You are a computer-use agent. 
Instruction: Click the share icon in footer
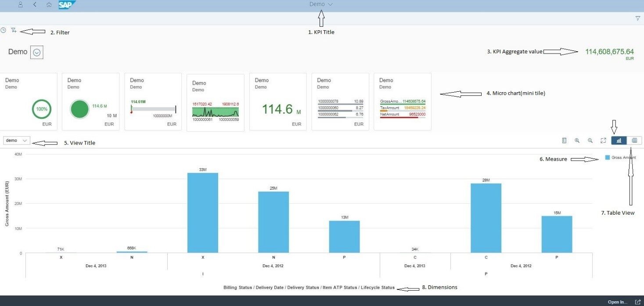coord(637,302)
